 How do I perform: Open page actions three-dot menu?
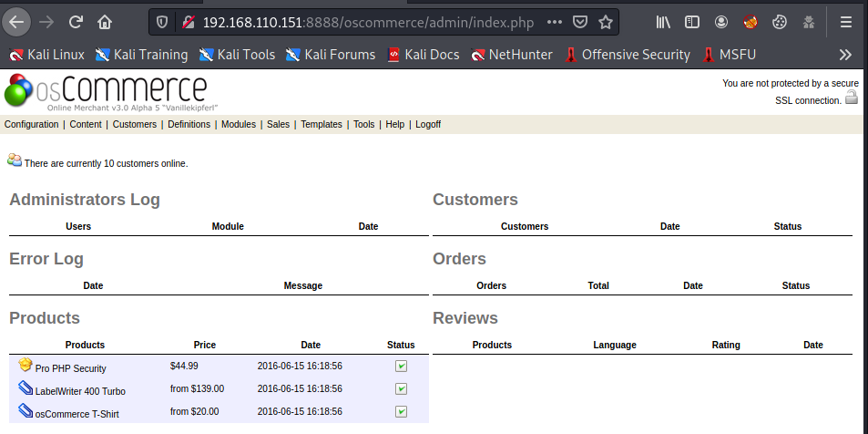pos(555,22)
